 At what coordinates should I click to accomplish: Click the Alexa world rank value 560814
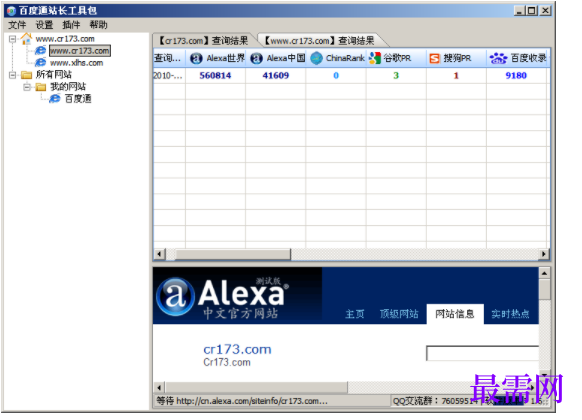pyautogui.click(x=215, y=76)
